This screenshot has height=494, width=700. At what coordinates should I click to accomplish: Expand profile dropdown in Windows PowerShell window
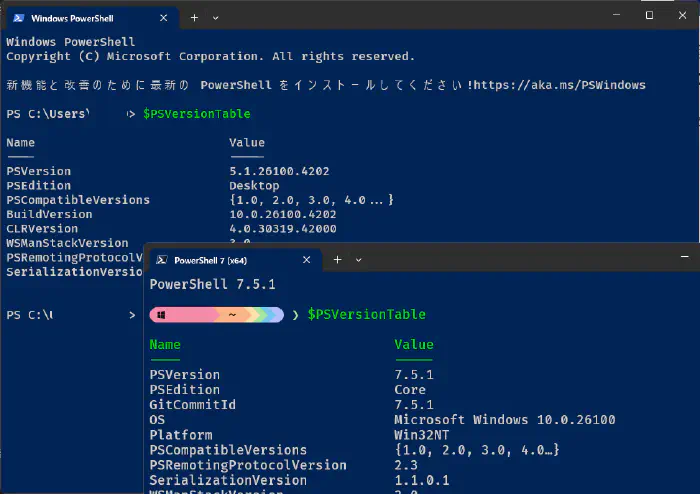pyautogui.click(x=216, y=18)
